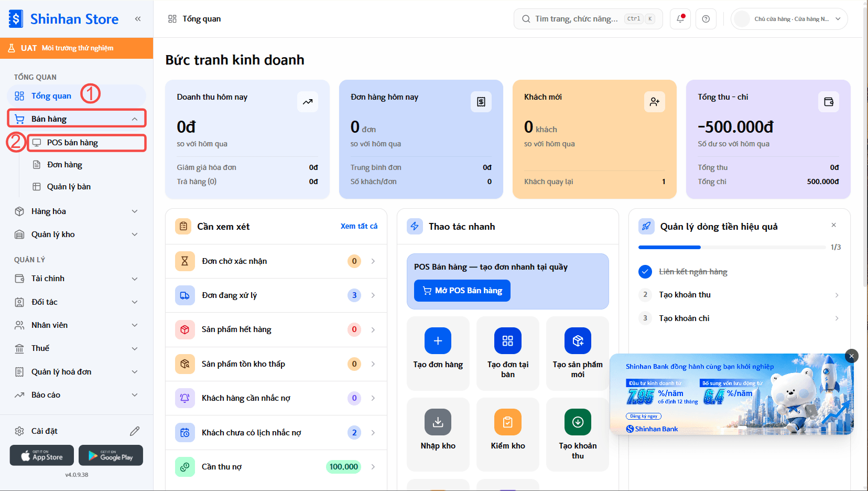Open the App Store download badge

(x=42, y=455)
